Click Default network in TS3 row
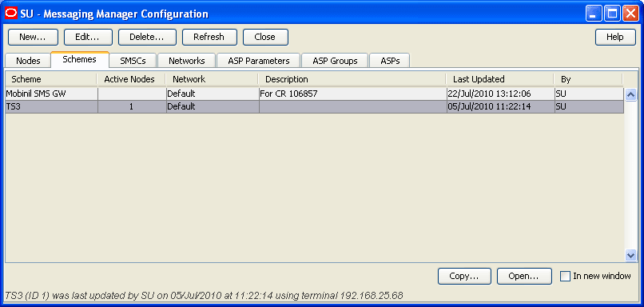Viewport: 644px width, 307px height. tap(181, 107)
